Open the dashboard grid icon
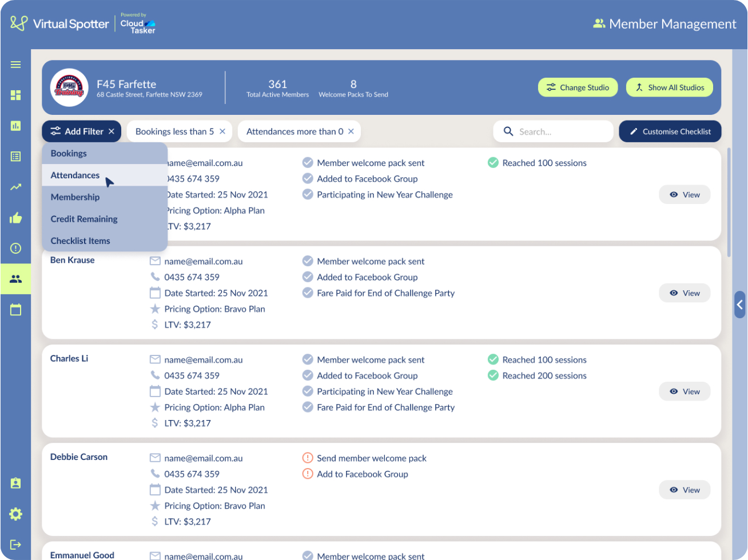This screenshot has height=560, width=748. [15, 95]
